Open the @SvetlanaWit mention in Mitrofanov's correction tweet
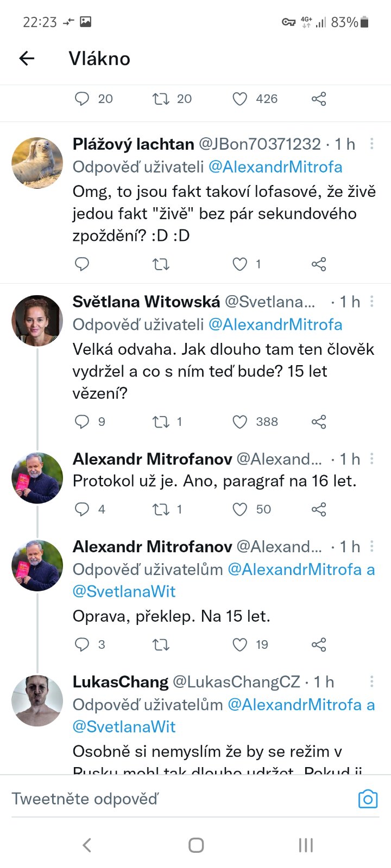The image size is (391, 868). [x=124, y=591]
